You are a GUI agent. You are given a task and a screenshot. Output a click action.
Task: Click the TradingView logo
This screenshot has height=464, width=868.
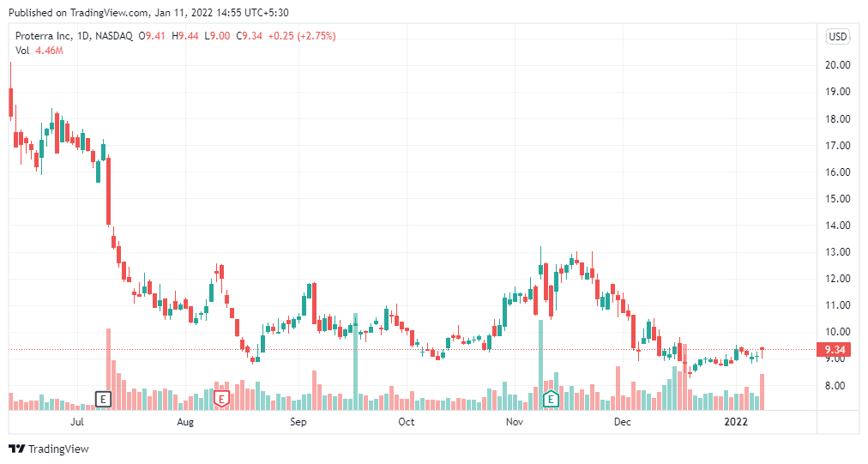click(x=49, y=449)
